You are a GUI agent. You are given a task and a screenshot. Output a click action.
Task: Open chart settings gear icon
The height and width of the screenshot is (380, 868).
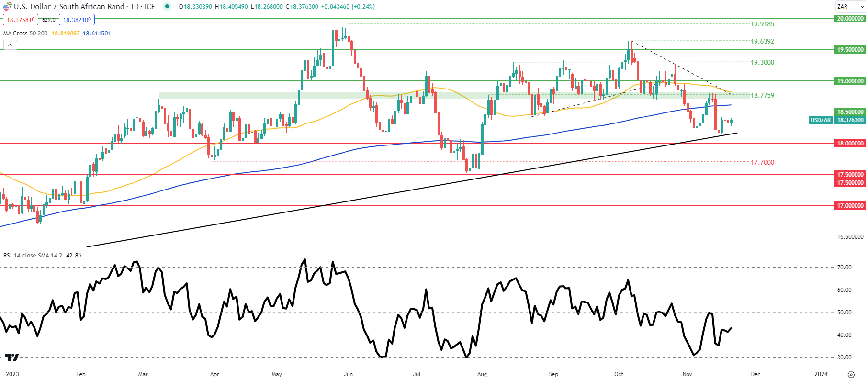tap(851, 374)
